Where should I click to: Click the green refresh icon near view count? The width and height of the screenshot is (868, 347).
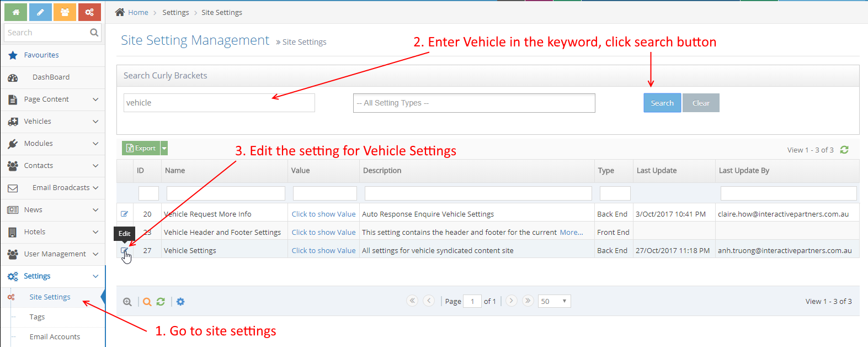[844, 150]
